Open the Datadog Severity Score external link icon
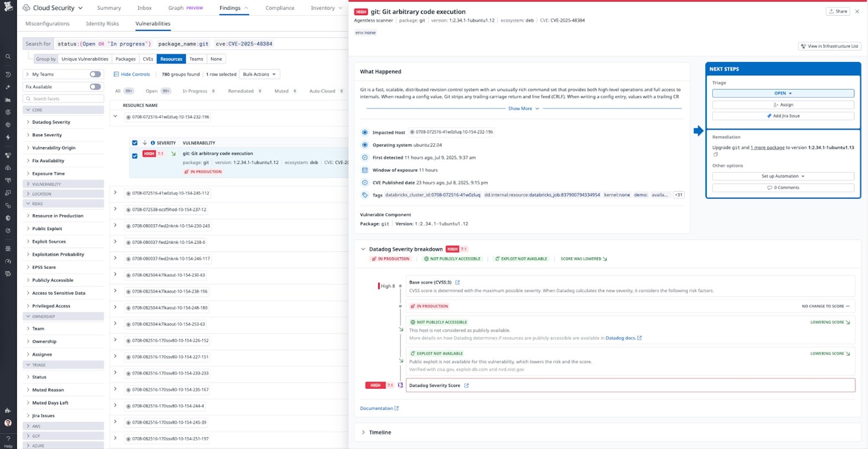The image size is (868, 449). pos(466,385)
